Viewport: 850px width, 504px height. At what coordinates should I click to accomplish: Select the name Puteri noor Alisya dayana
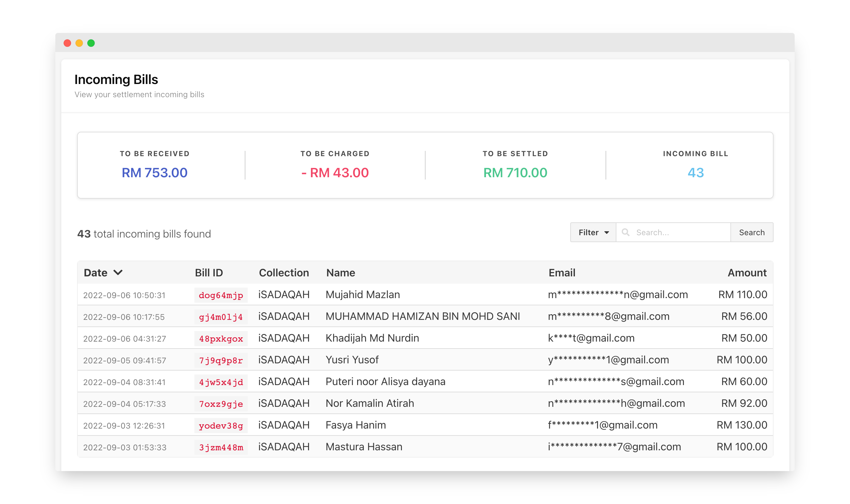[x=385, y=381]
